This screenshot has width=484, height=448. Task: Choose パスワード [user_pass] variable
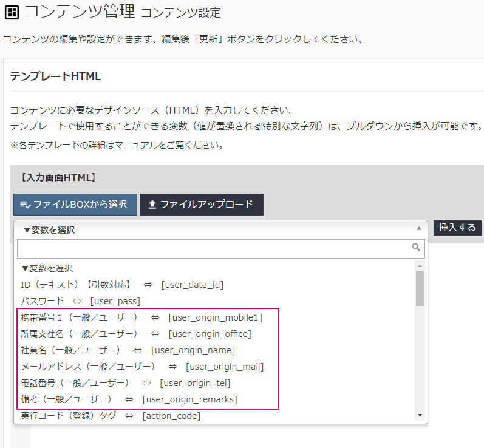pyautogui.click(x=81, y=300)
